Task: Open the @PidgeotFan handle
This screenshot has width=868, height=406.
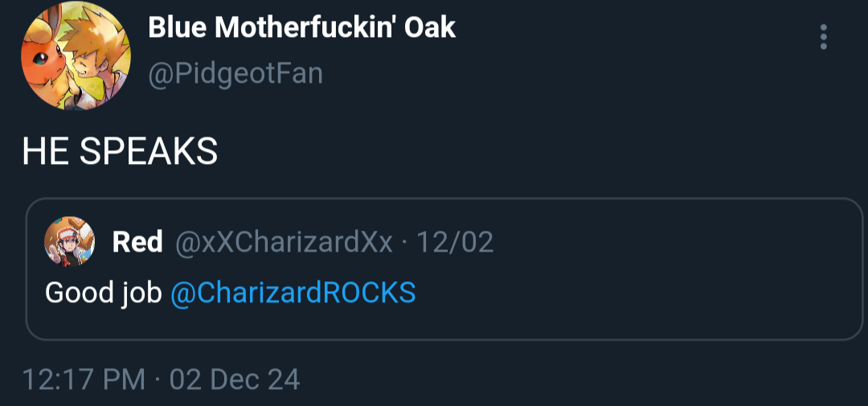Action: point(235,73)
